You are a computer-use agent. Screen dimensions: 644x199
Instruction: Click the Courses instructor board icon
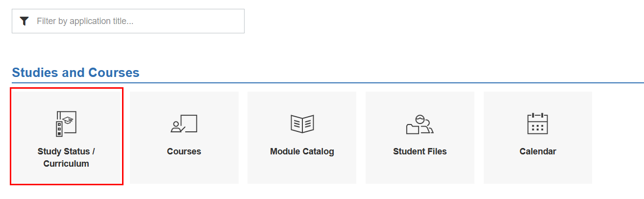184,124
